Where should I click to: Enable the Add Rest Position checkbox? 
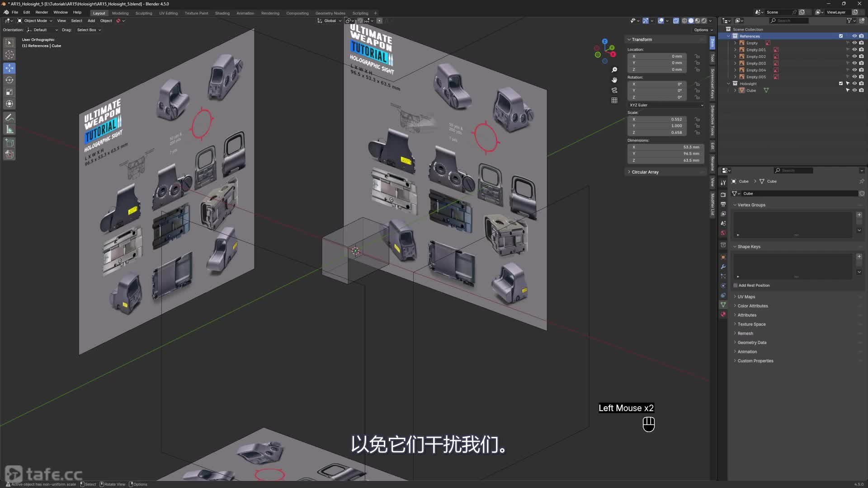coord(736,286)
